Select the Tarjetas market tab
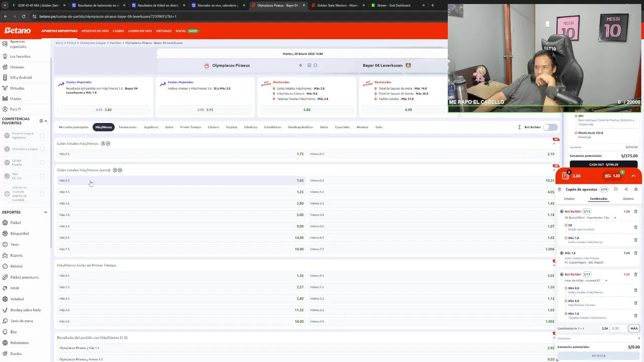This screenshot has width=644, height=362. (x=231, y=127)
